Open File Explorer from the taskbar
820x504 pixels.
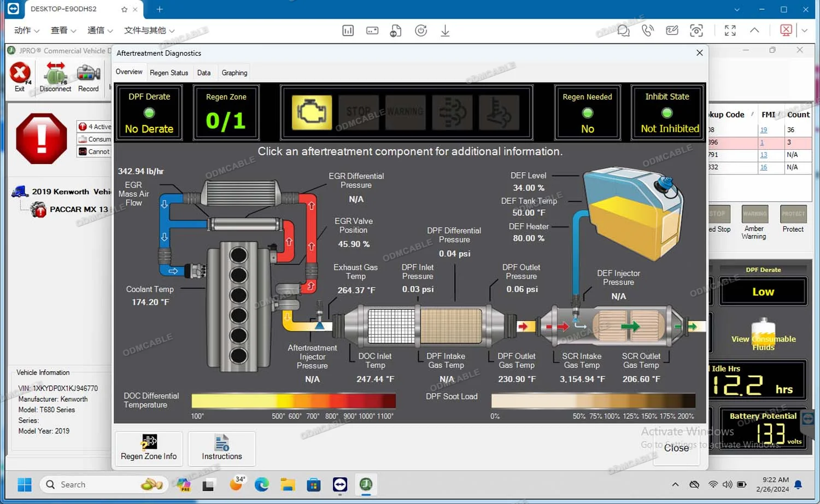(x=288, y=484)
